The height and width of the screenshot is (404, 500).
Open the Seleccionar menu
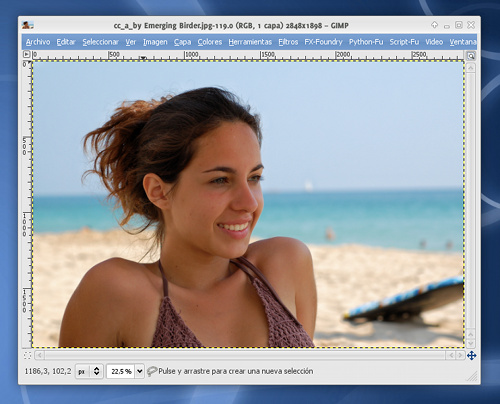tap(100, 42)
